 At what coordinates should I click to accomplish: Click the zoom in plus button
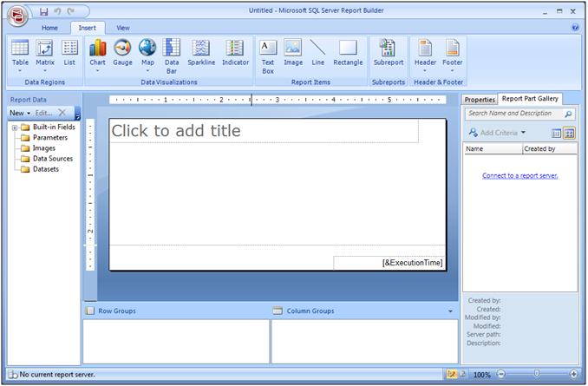pyautogui.click(x=573, y=374)
